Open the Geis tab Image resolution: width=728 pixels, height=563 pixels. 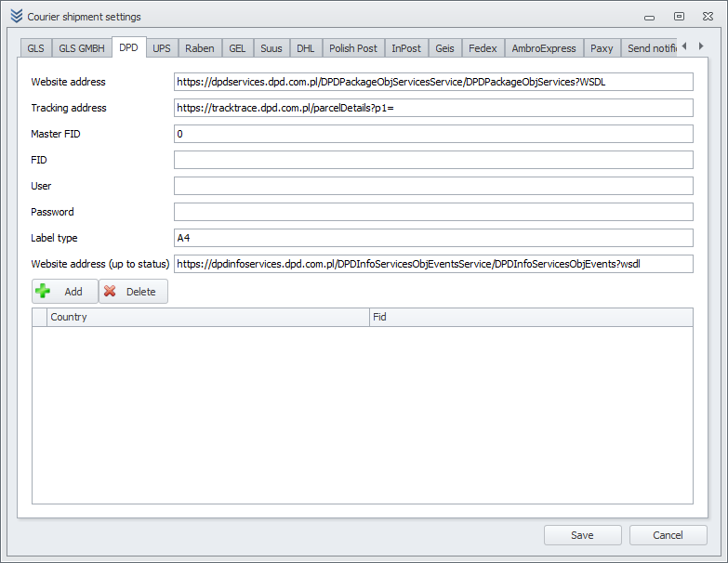(x=444, y=48)
